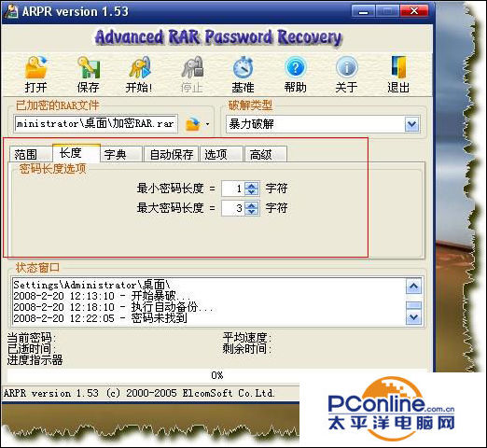
Task: Click the 退出 exit door icon
Action: 398,67
